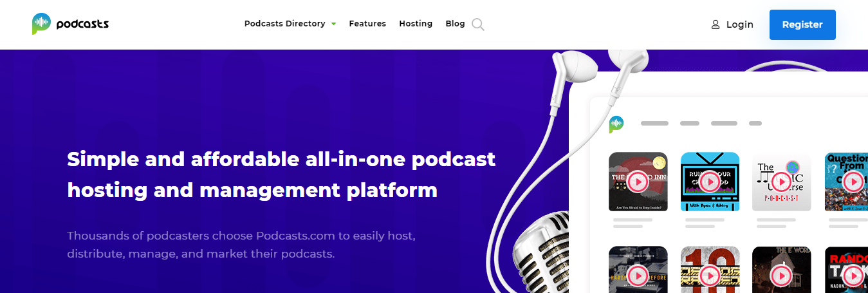The width and height of the screenshot is (868, 293).
Task: Click the Podcasts logo in header
Action: [70, 24]
